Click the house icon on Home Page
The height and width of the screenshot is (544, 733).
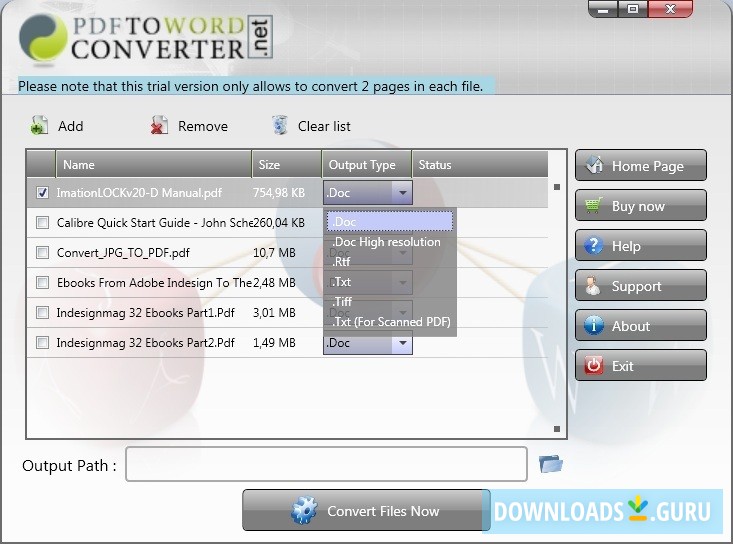pyautogui.click(x=594, y=165)
